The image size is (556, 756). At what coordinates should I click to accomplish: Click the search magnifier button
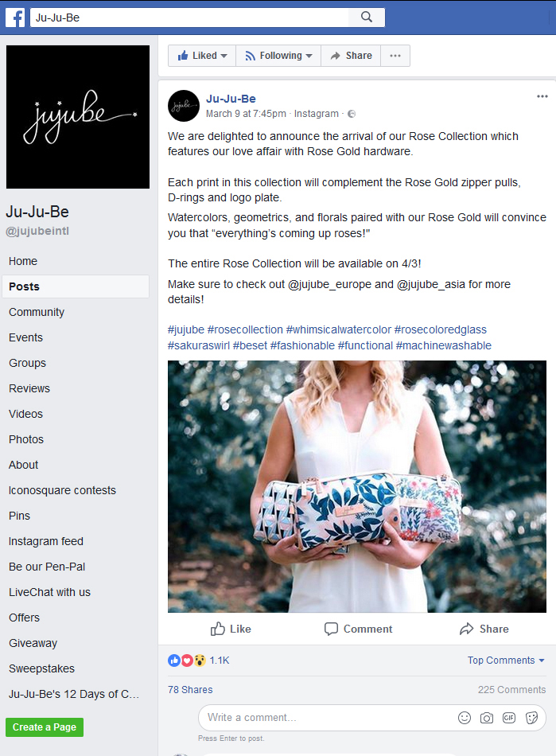coord(367,18)
